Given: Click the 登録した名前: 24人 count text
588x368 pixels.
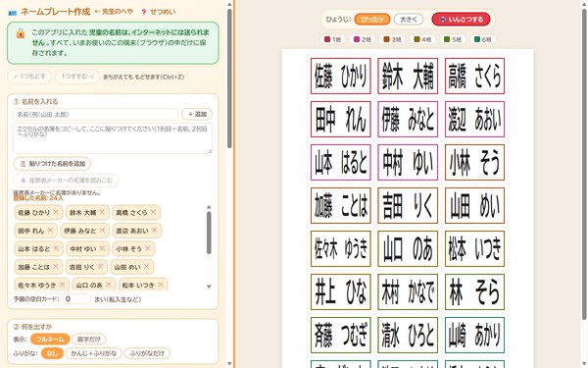Looking at the screenshot, I should 38,198.
